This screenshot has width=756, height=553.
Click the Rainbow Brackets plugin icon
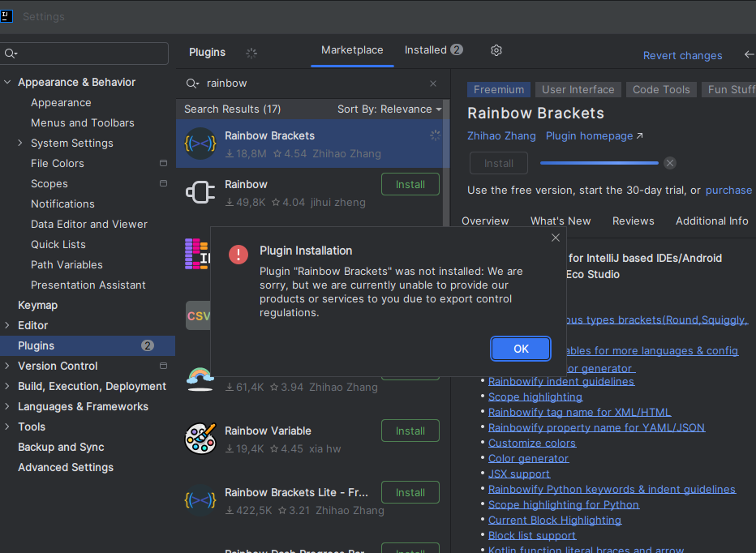200,144
